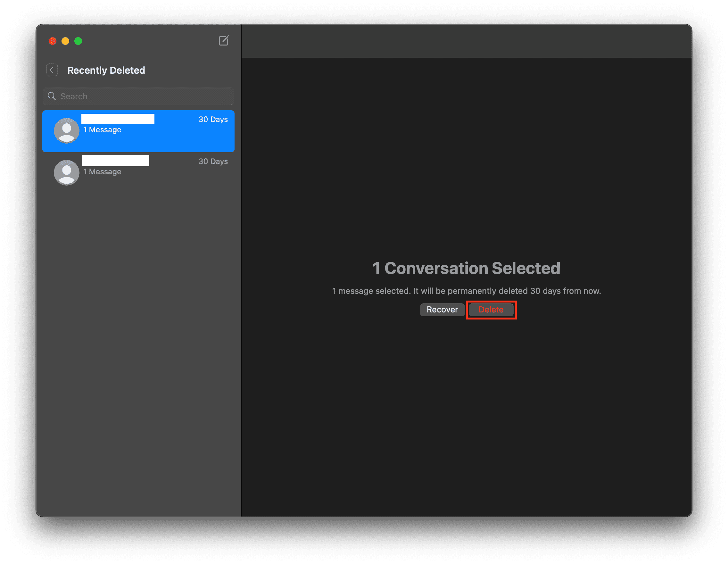The height and width of the screenshot is (564, 728).
Task: Click the "1 Conversation Selected" heading
Action: coord(466,268)
